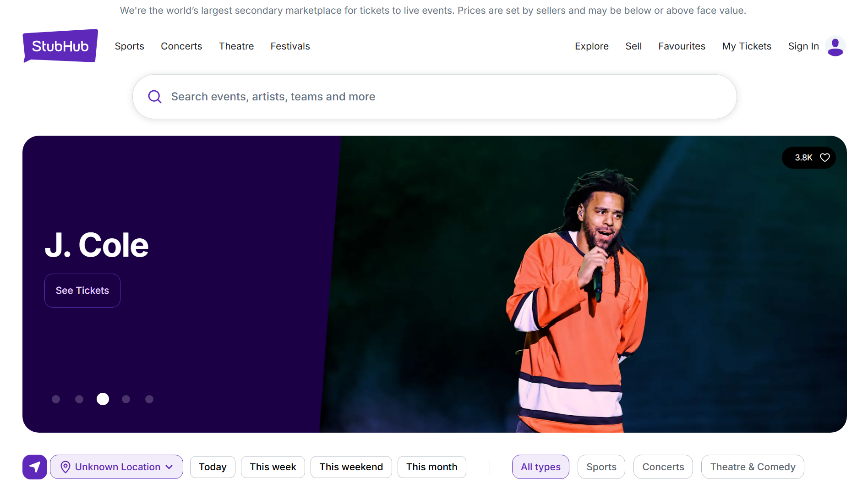Select the Today date filter
The height and width of the screenshot is (495, 868).
(212, 467)
